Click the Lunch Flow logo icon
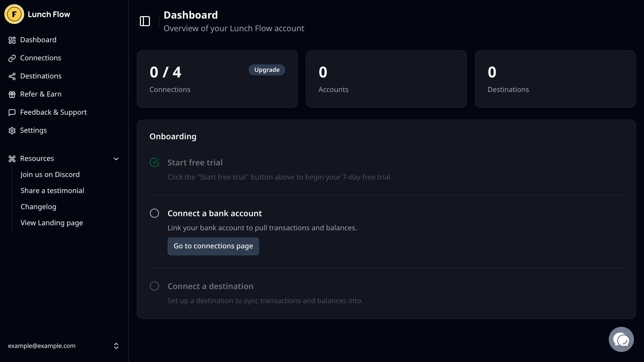This screenshot has height=362, width=644. click(x=14, y=14)
